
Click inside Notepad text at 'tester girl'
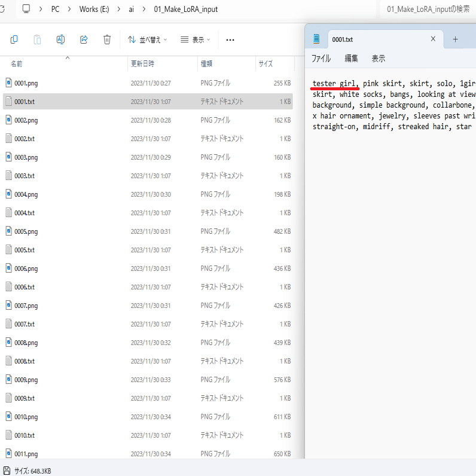tap(334, 83)
